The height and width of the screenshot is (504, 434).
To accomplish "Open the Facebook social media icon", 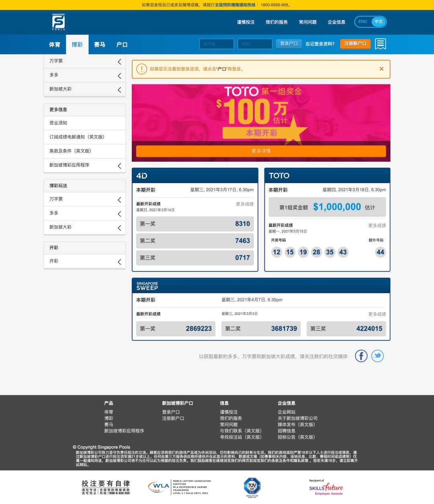I will click(361, 356).
